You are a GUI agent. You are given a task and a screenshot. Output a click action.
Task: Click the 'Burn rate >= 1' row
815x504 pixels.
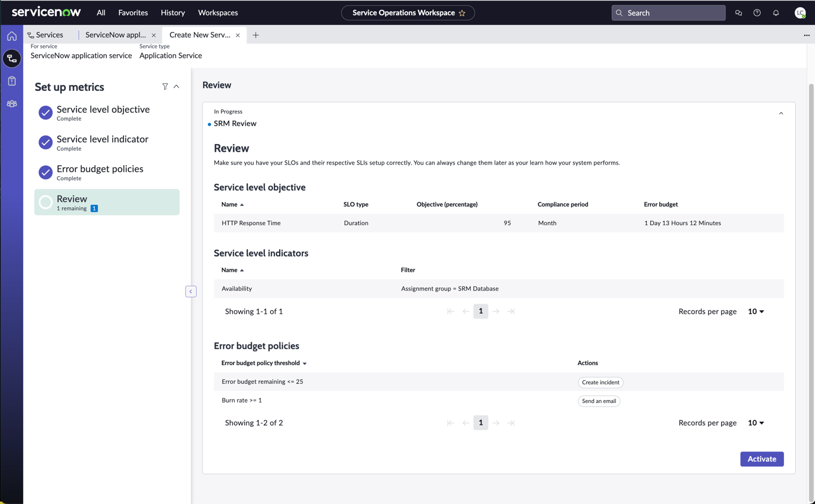pos(499,401)
